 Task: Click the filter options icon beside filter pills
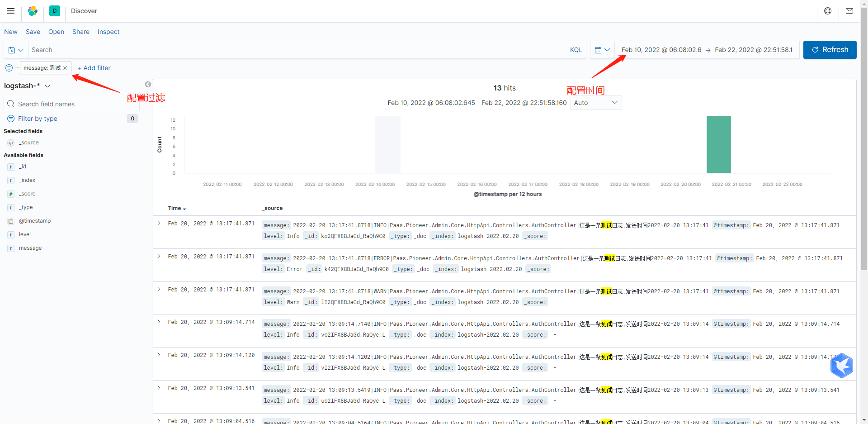(9, 68)
